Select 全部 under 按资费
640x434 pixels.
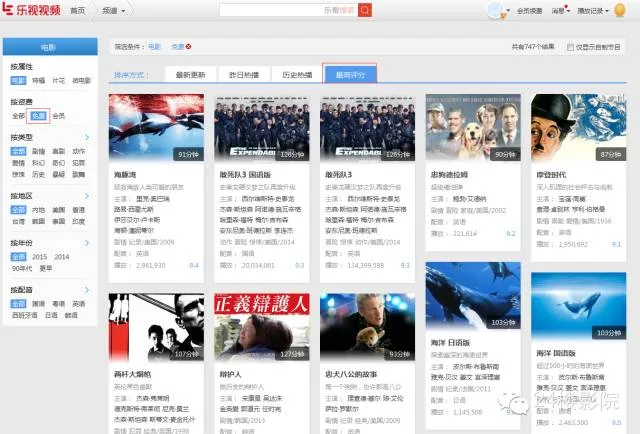coord(18,116)
